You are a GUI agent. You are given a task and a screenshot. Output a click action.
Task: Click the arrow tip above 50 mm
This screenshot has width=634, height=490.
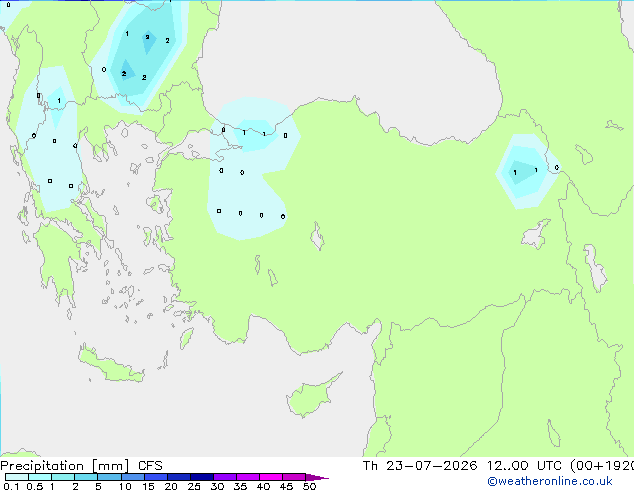[317, 477]
